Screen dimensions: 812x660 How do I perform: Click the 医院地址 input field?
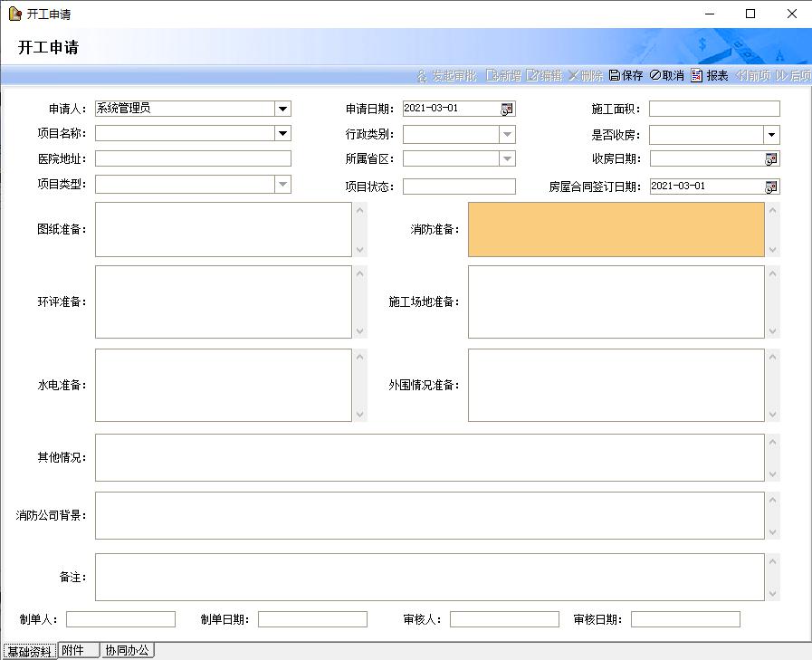193,159
